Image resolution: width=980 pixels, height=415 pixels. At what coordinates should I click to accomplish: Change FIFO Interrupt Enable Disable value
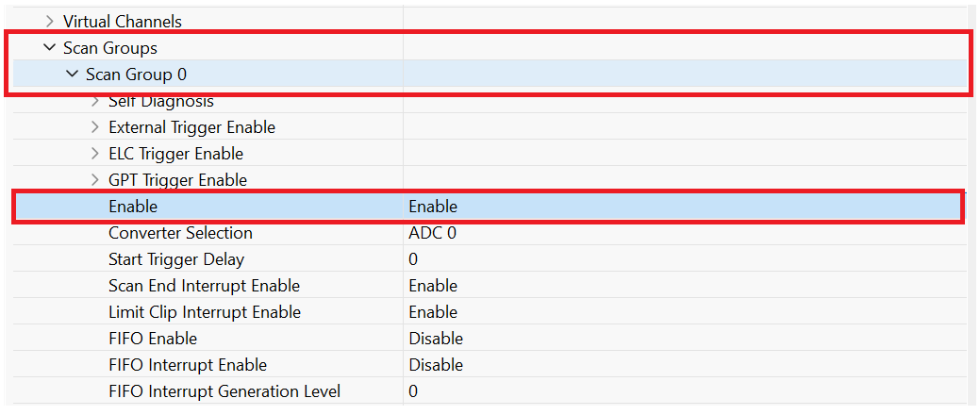tap(436, 365)
